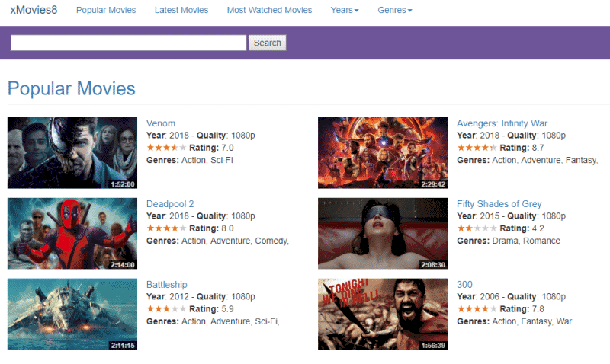Click the star rating for Fifty Shades of Grey

(x=477, y=228)
